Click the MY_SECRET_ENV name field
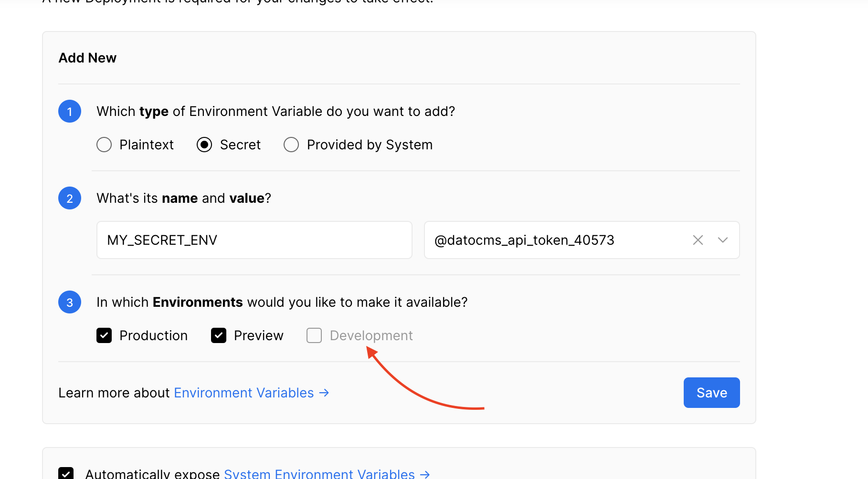The height and width of the screenshot is (479, 868). [254, 240]
